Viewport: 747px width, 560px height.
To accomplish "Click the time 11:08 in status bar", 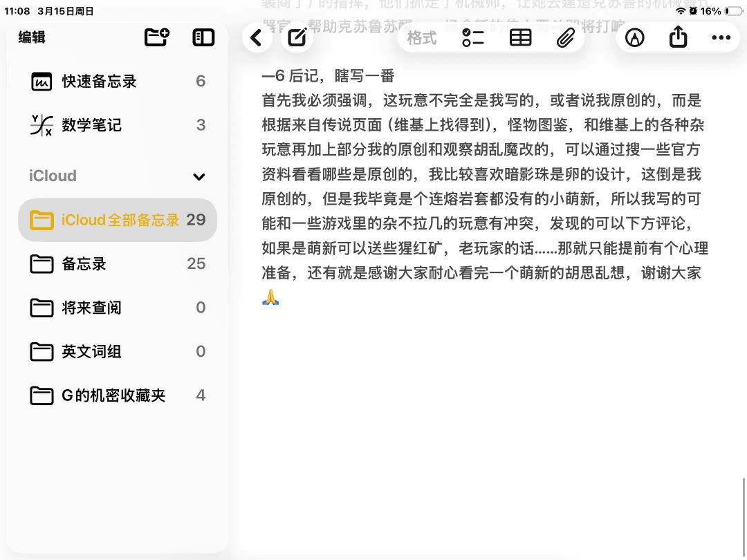I will pyautogui.click(x=17, y=11).
